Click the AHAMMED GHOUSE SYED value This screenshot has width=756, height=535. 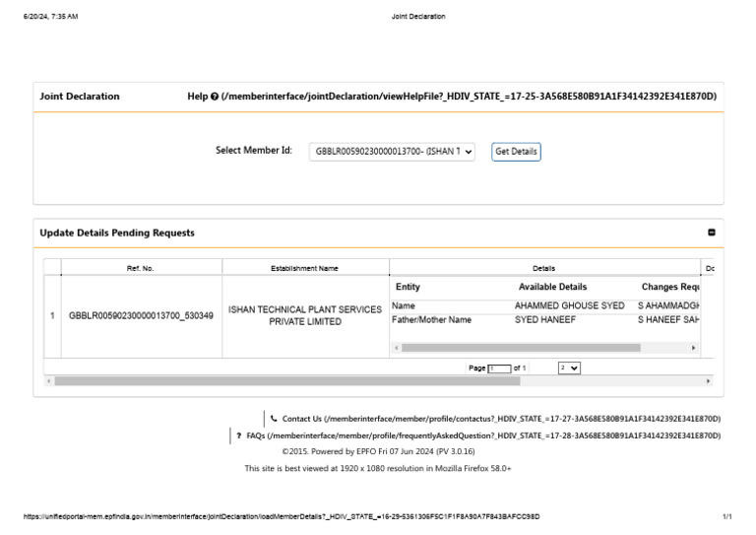pyautogui.click(x=569, y=305)
